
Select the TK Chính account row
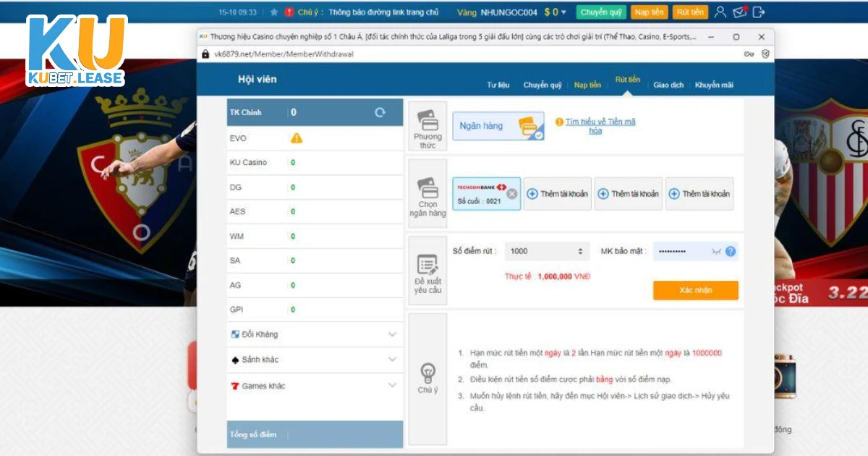[315, 112]
